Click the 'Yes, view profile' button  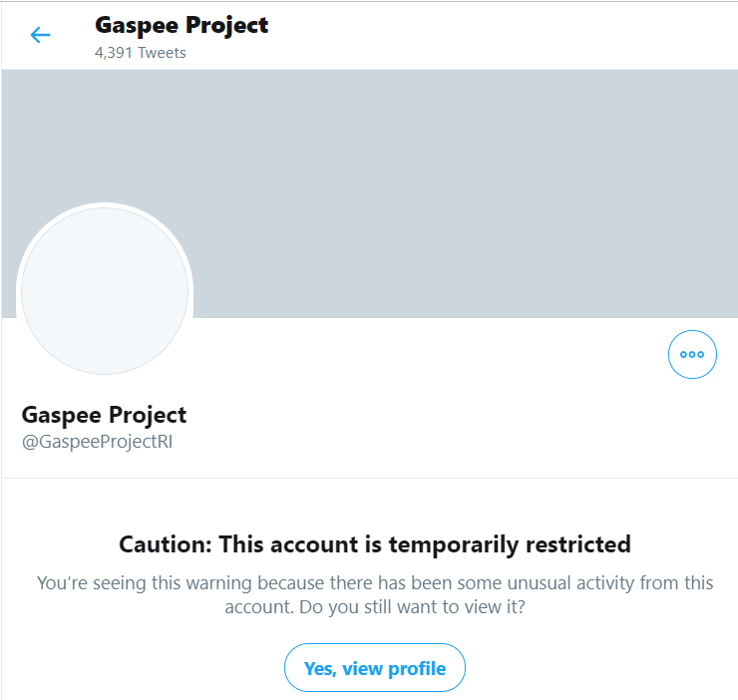pyautogui.click(x=375, y=668)
